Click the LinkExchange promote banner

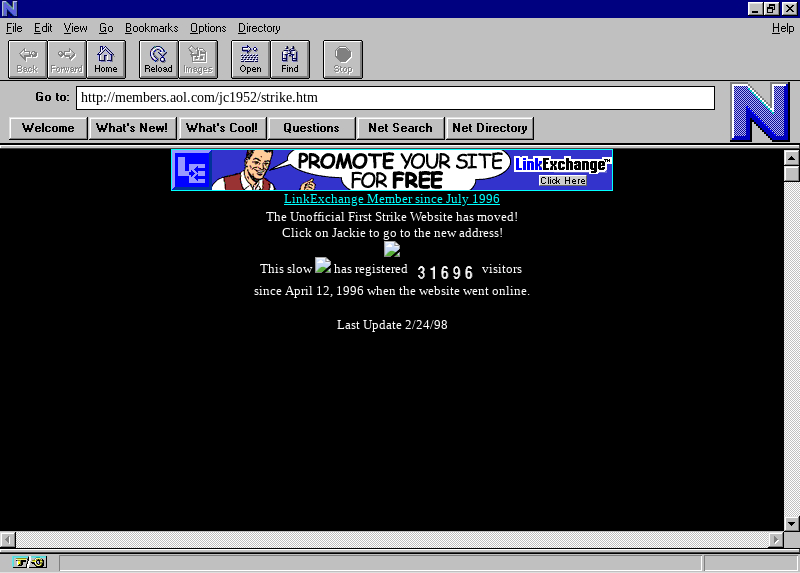tap(391, 170)
